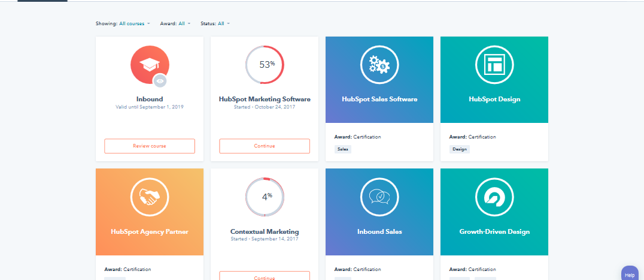Click the Inbound Sales chat bubbles icon
644x280 pixels.
[379, 197]
